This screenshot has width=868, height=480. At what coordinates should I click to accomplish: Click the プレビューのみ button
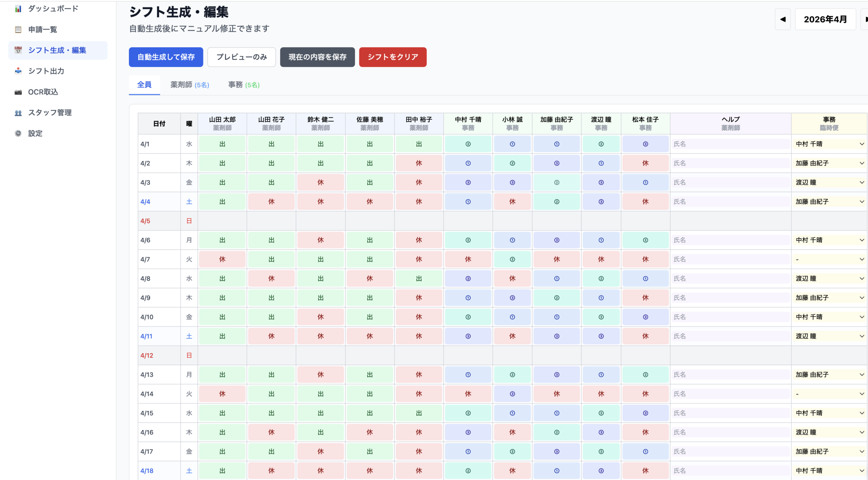[x=241, y=57]
